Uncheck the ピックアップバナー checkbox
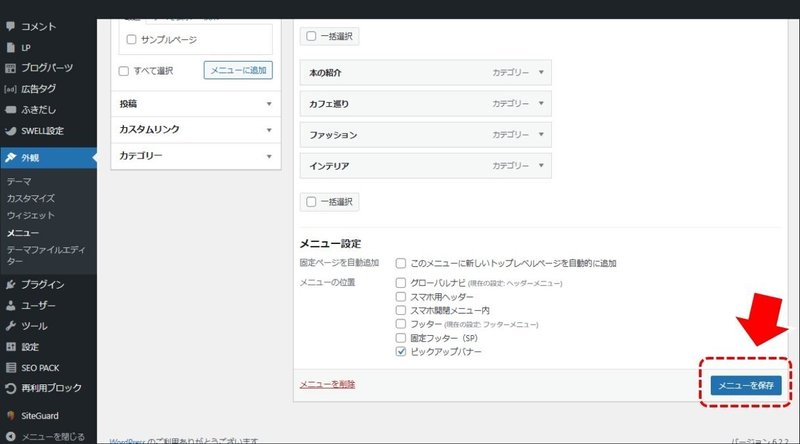The width and height of the screenshot is (800, 444). pos(401,352)
